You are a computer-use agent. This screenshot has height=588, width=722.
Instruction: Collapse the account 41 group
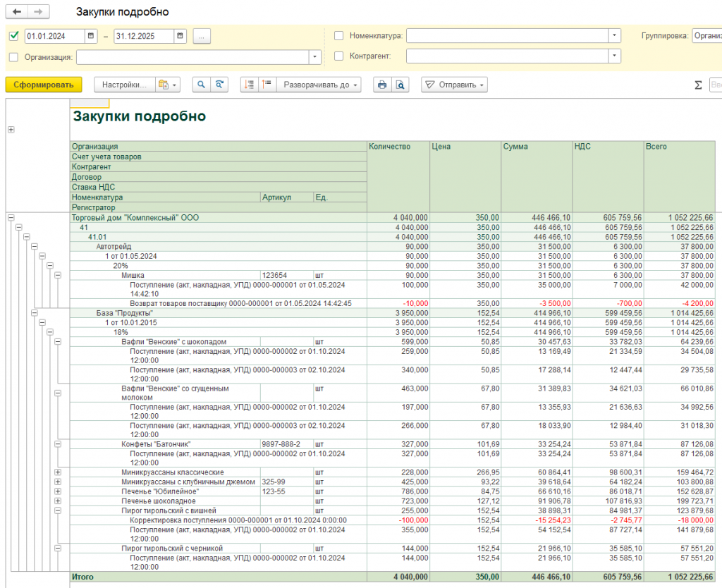click(19, 227)
